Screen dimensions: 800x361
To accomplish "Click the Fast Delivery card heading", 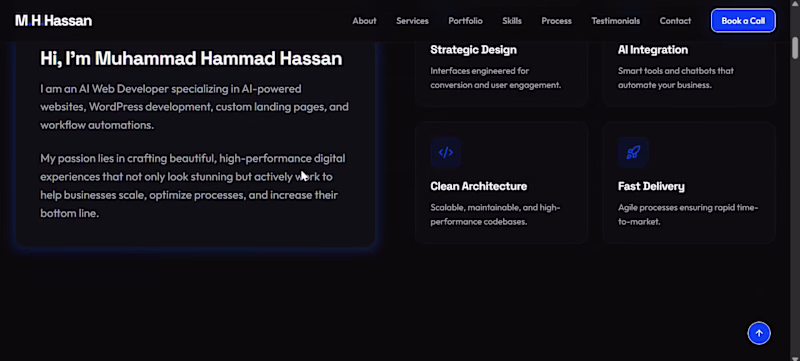I will [x=651, y=186].
